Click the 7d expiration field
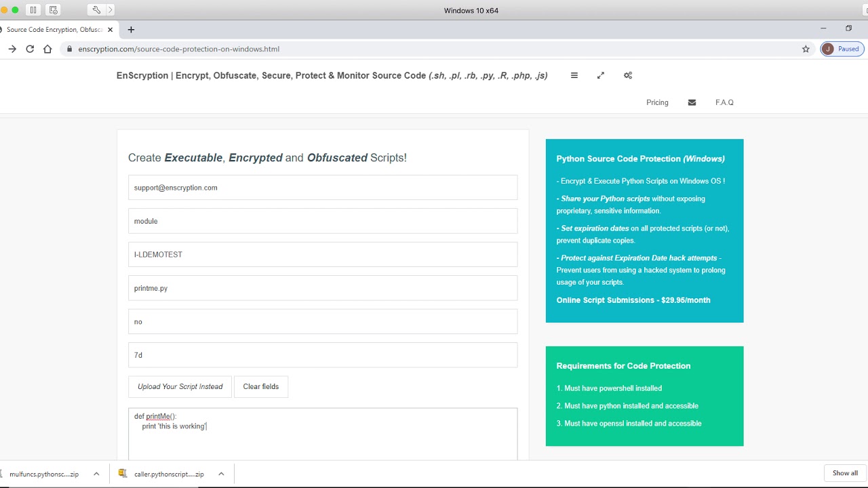The height and width of the screenshot is (488, 868). click(x=323, y=355)
